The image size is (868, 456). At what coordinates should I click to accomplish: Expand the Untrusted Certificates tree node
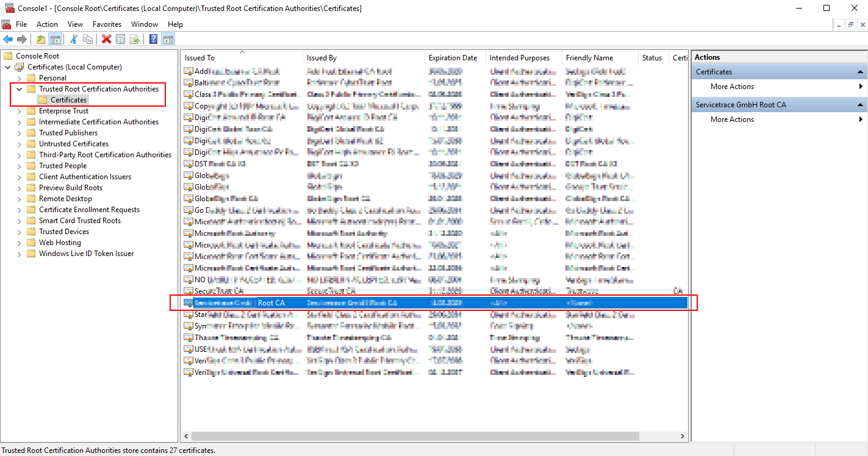(x=18, y=143)
